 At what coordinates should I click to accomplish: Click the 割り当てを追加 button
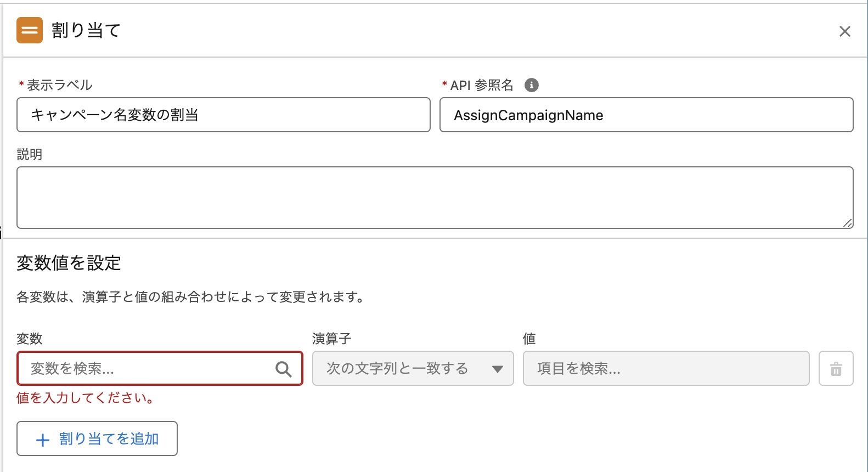click(97, 439)
